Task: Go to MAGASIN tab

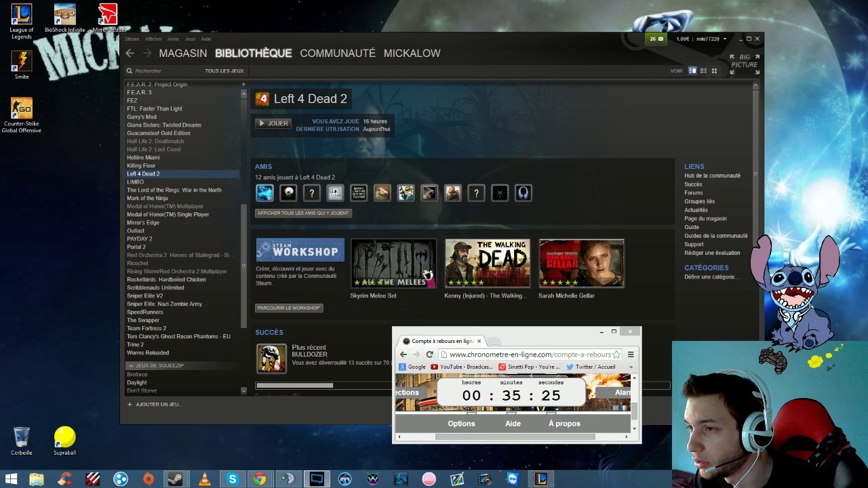Action: tap(183, 53)
